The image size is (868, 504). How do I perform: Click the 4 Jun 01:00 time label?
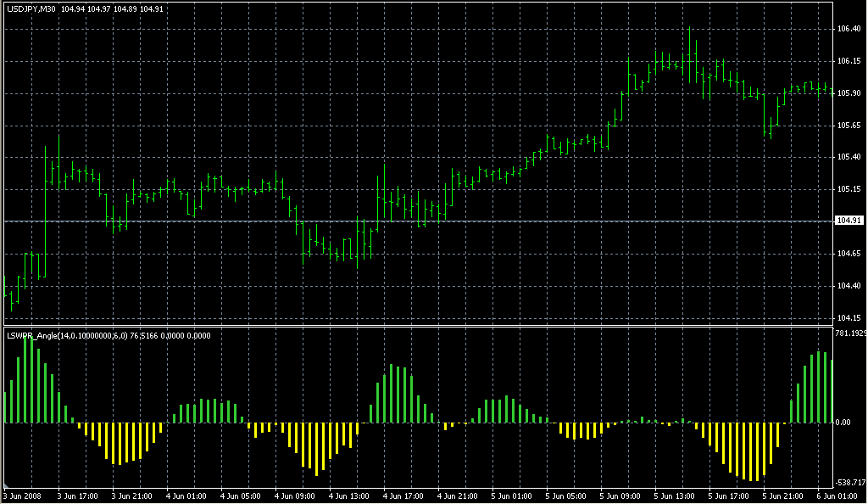186,496
